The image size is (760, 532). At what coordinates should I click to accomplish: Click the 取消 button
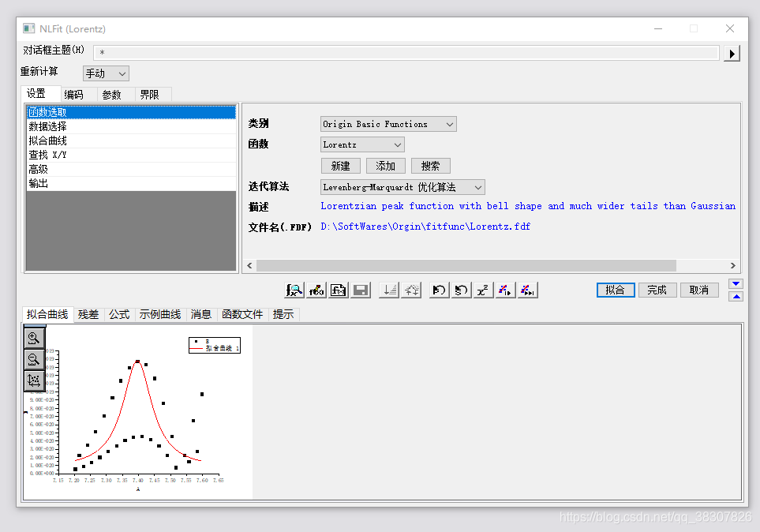pos(699,290)
